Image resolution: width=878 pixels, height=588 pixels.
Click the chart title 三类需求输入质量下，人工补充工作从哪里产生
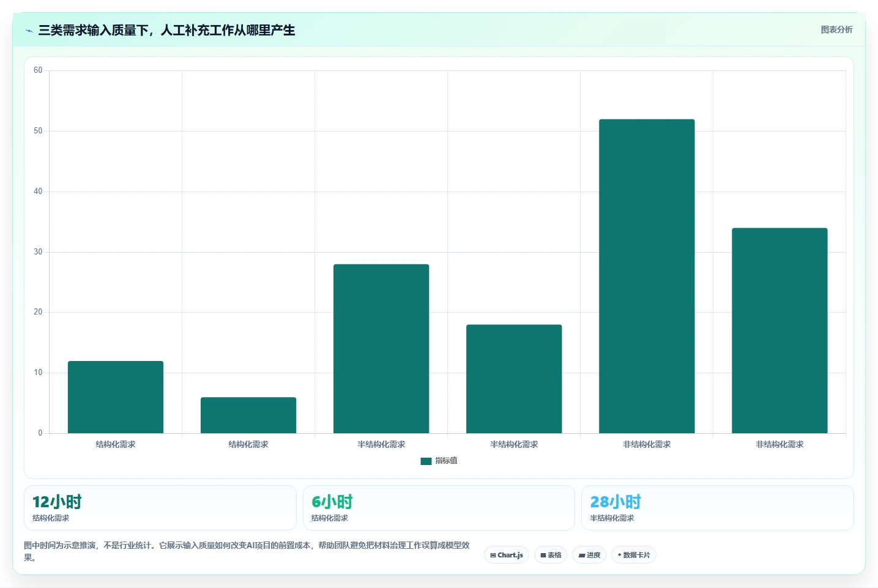(166, 30)
